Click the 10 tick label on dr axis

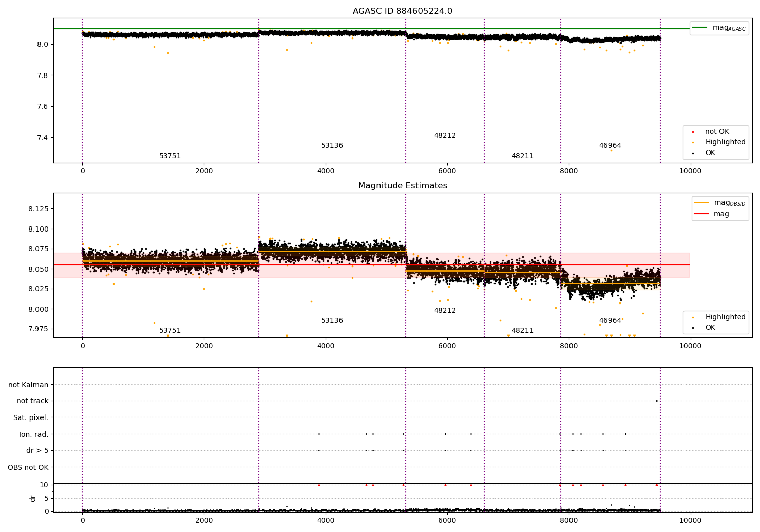(44, 485)
